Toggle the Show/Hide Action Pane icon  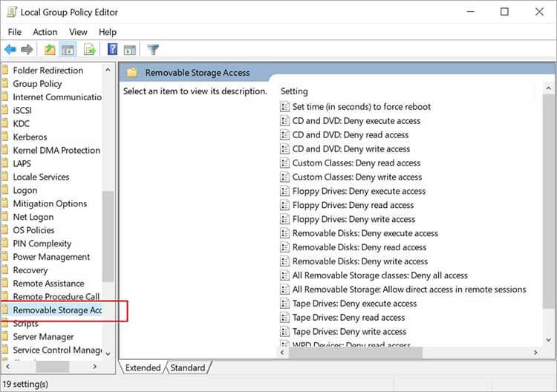130,50
